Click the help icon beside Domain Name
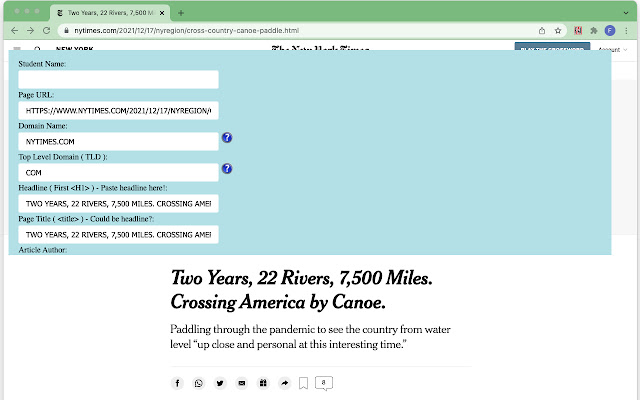Viewport: 640px width, 400px height. tap(227, 138)
